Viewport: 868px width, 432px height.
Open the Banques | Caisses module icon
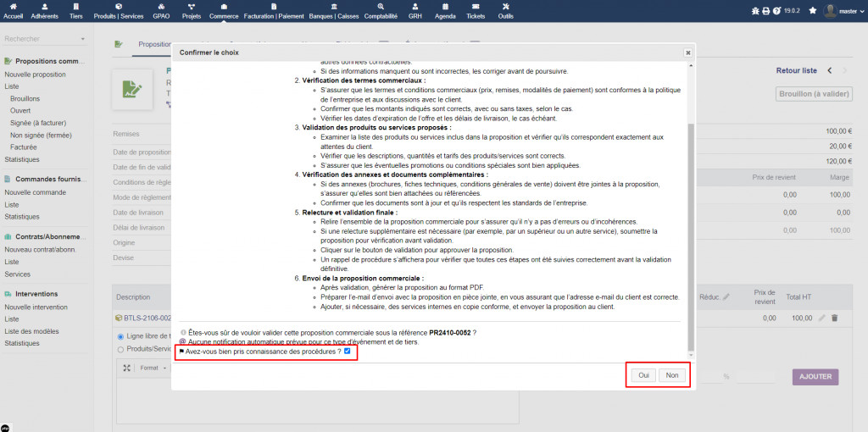[334, 7]
